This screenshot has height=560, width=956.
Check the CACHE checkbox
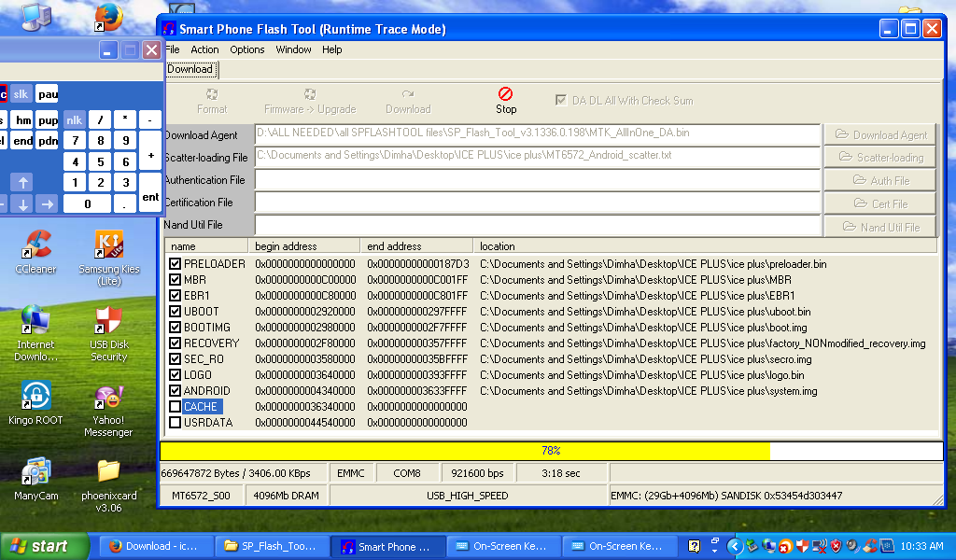point(175,406)
